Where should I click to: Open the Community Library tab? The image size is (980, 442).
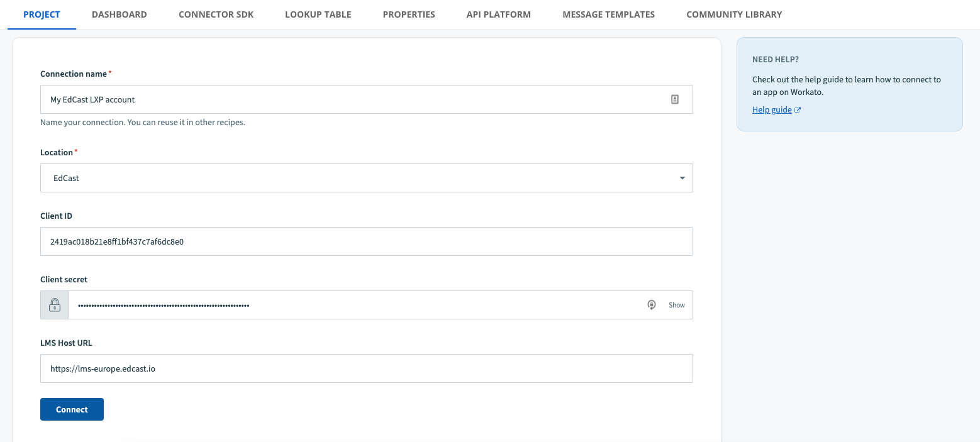[734, 14]
